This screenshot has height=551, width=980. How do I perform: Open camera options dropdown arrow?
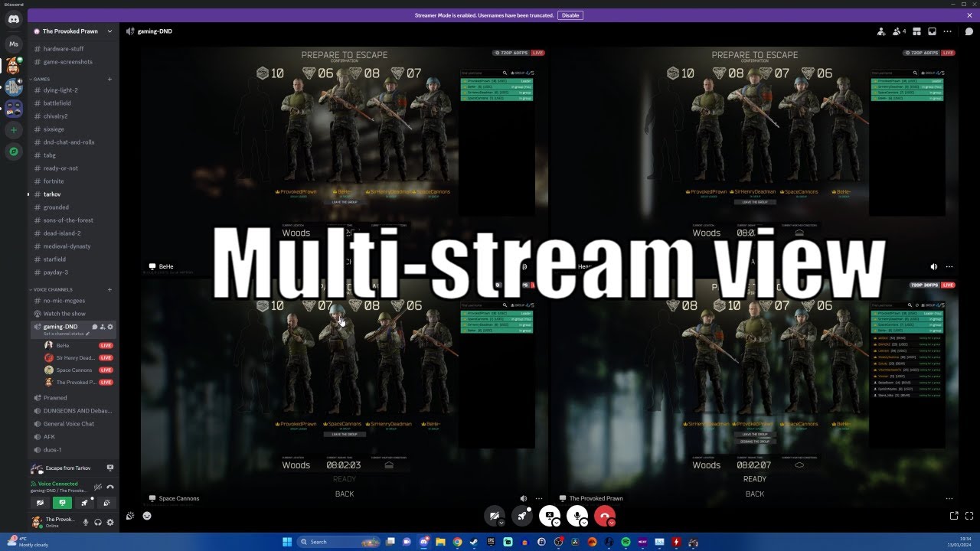point(501,523)
